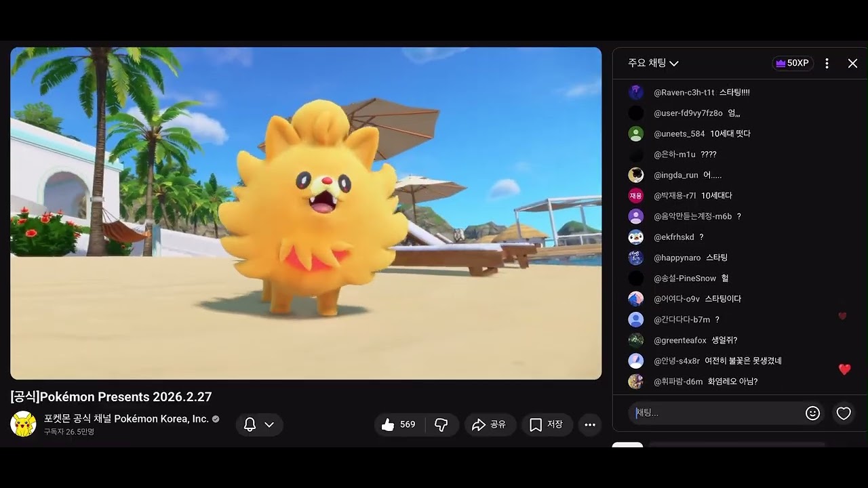The height and width of the screenshot is (488, 868).
Task: Click the purple avatar of @음악만드는계정-m6b
Action: [635, 216]
